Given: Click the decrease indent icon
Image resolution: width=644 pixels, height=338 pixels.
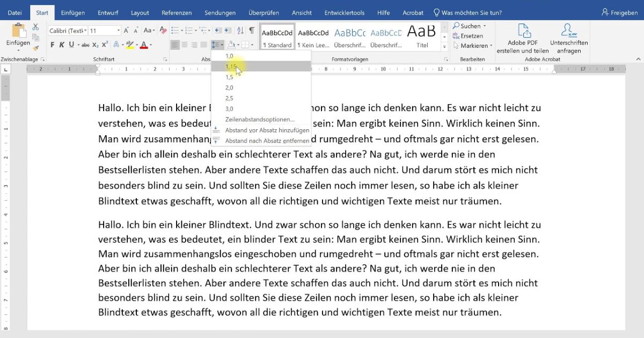Looking at the screenshot, I should (x=217, y=31).
